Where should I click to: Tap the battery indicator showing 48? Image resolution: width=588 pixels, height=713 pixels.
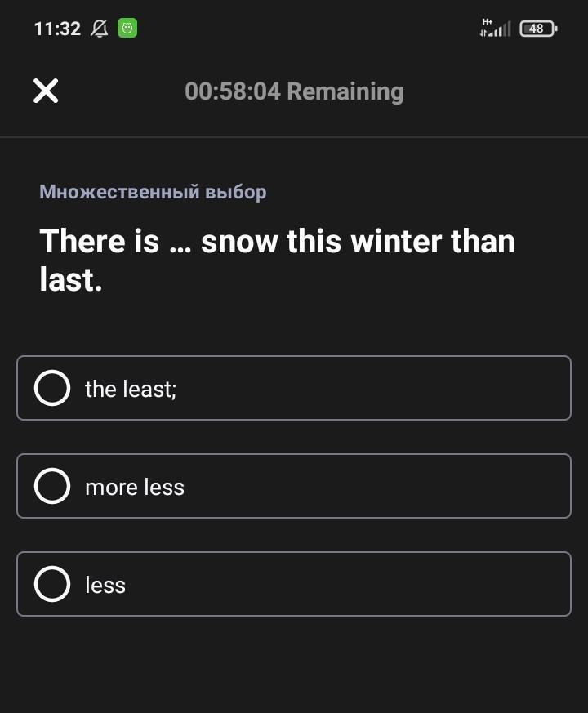click(538, 29)
